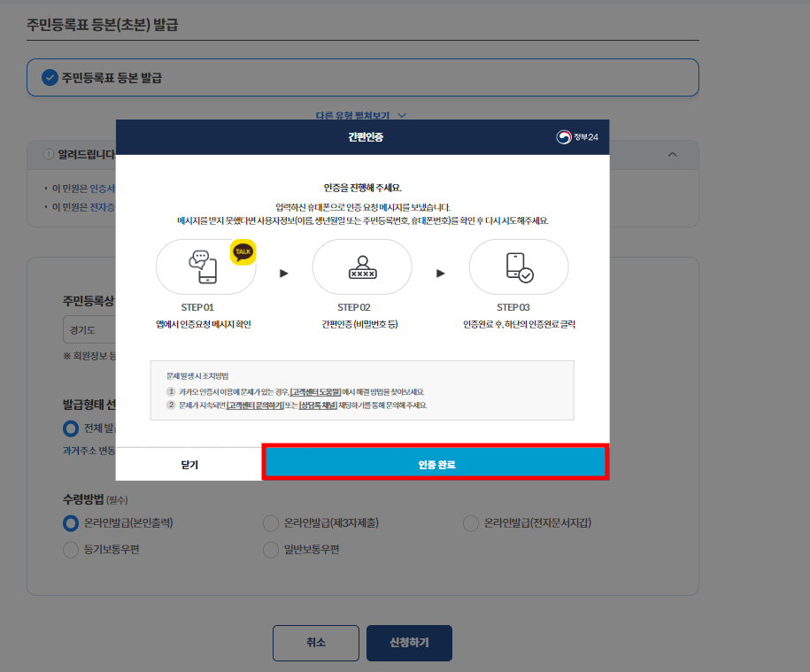The width and height of the screenshot is (810, 672).
Task: Select 온라인발급(본인출력) radio option
Action: coord(70,523)
